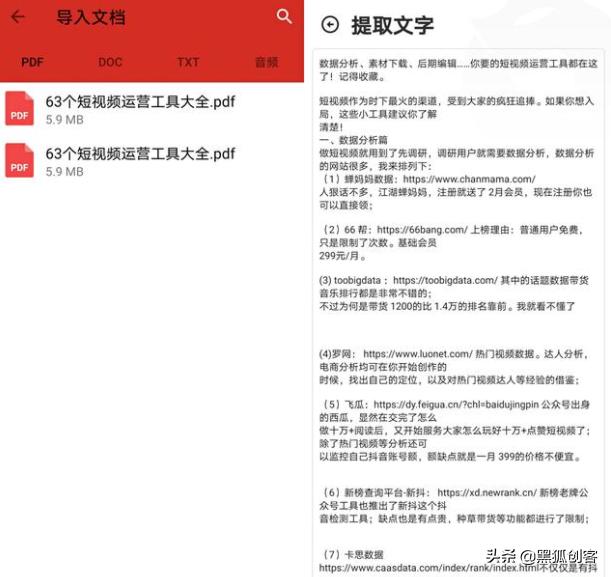
Task: Select the second PDF file icon
Action: [19, 161]
